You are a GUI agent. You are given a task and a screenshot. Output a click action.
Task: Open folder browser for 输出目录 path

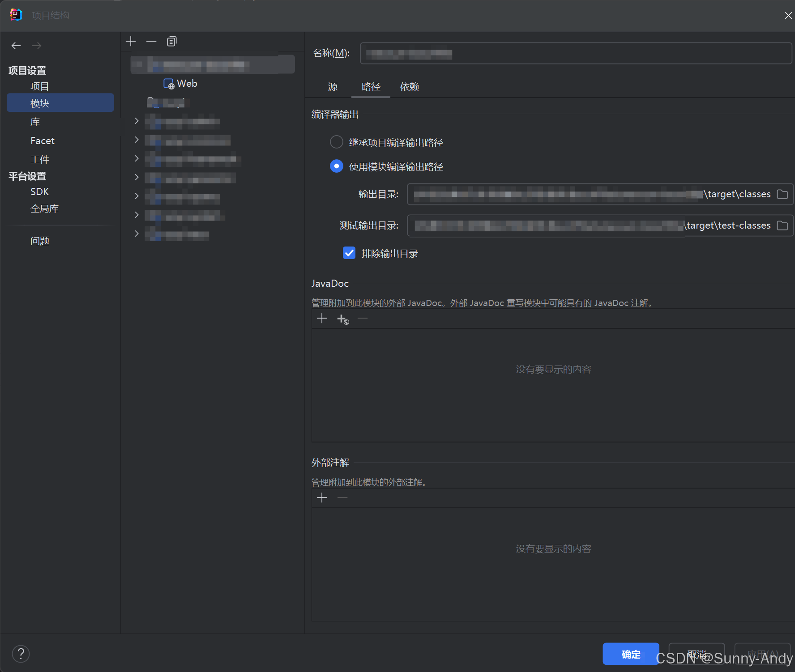point(782,194)
